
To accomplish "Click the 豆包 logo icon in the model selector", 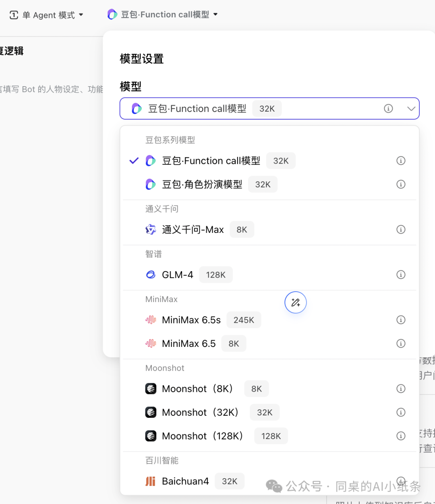I will [x=137, y=108].
